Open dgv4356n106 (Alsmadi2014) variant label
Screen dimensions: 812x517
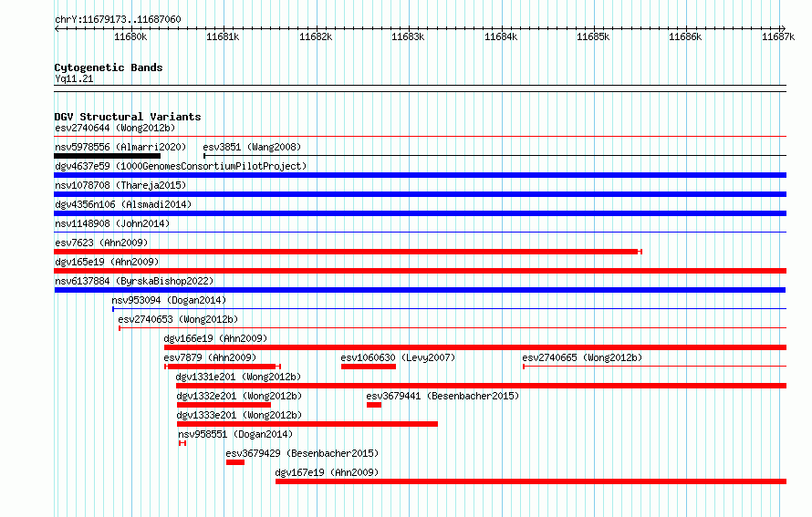tap(123, 204)
